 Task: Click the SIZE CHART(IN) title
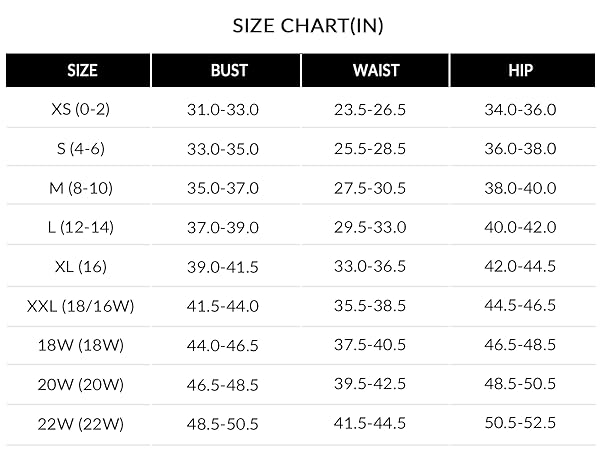tap(308, 26)
